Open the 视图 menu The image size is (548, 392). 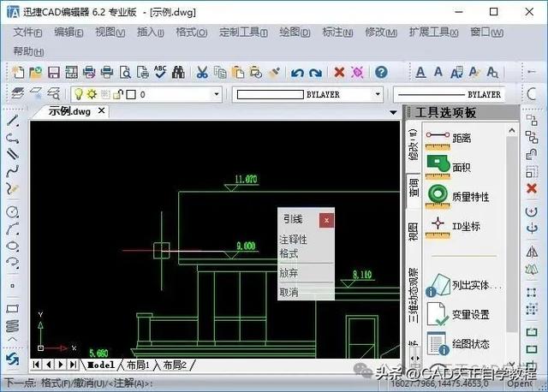[110, 33]
